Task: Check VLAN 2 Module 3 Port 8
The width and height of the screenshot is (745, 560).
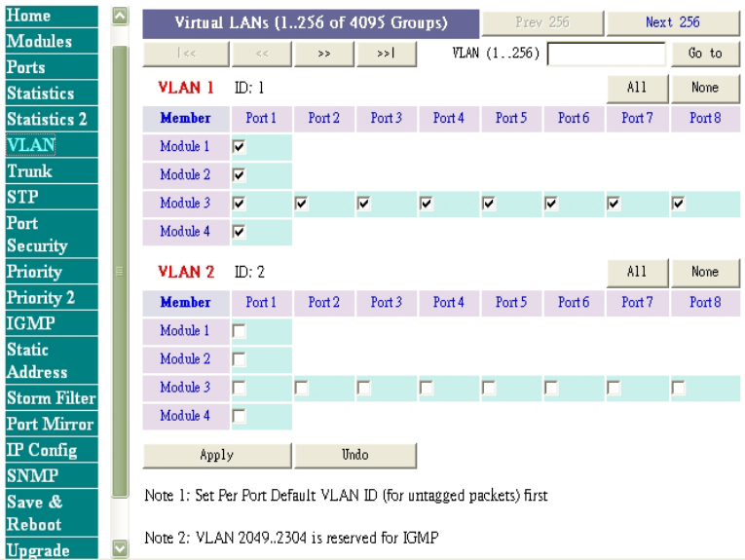Action: pyautogui.click(x=678, y=388)
